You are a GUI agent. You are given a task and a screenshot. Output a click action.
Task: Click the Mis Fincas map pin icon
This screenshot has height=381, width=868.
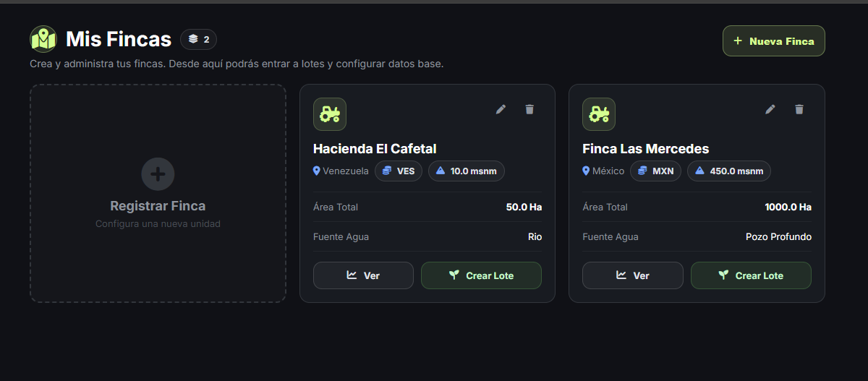pyautogui.click(x=43, y=39)
